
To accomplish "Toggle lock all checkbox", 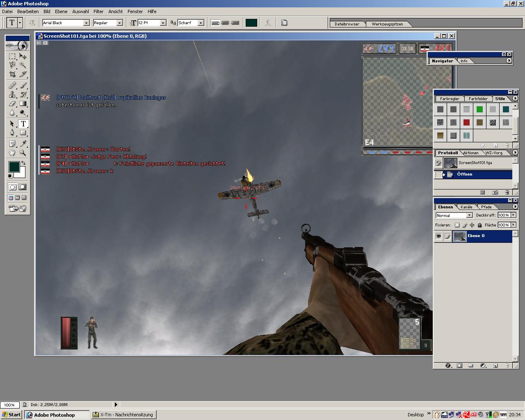I will (479, 225).
